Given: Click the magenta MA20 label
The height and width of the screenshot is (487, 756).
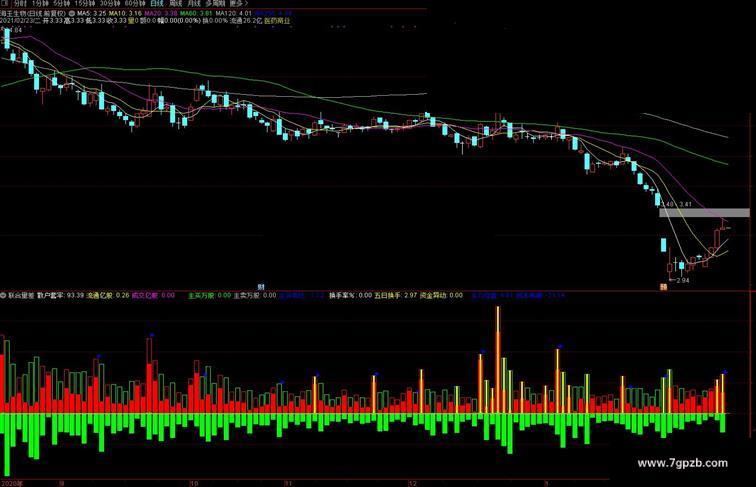Looking at the screenshot, I should [161, 14].
